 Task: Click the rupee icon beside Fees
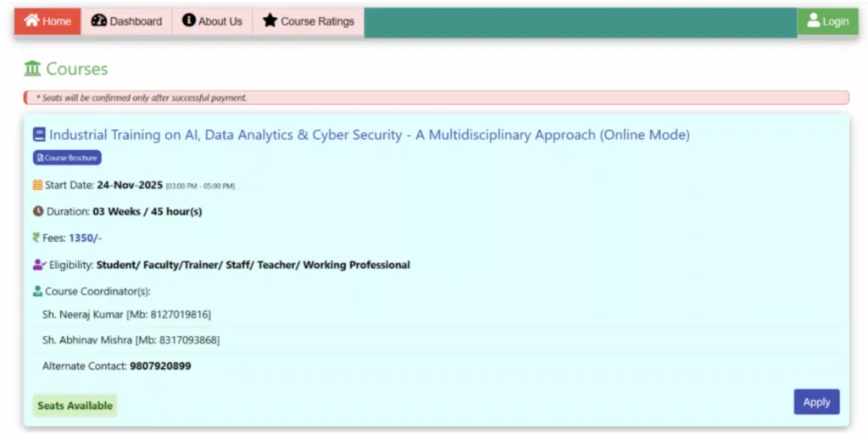tap(36, 238)
